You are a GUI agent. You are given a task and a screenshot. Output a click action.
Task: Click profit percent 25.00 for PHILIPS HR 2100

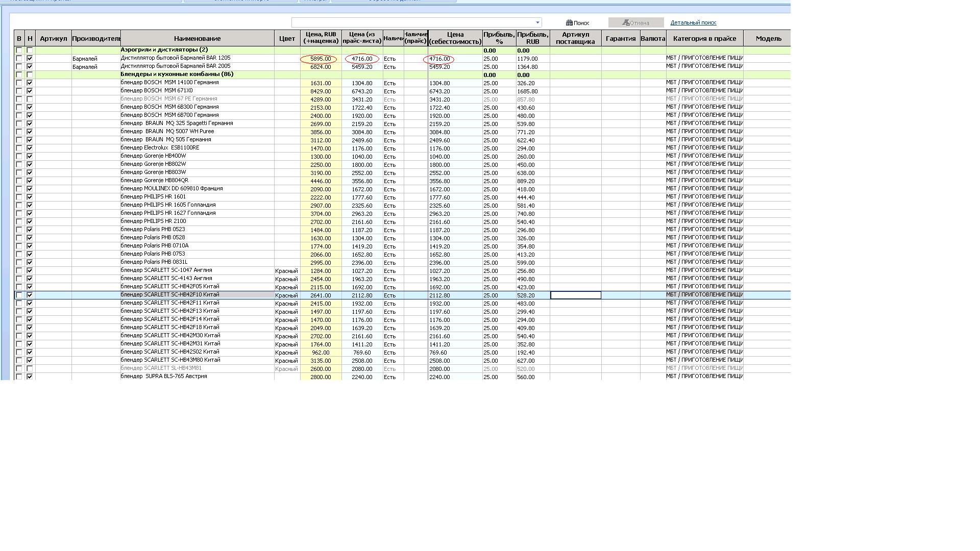[499, 222]
